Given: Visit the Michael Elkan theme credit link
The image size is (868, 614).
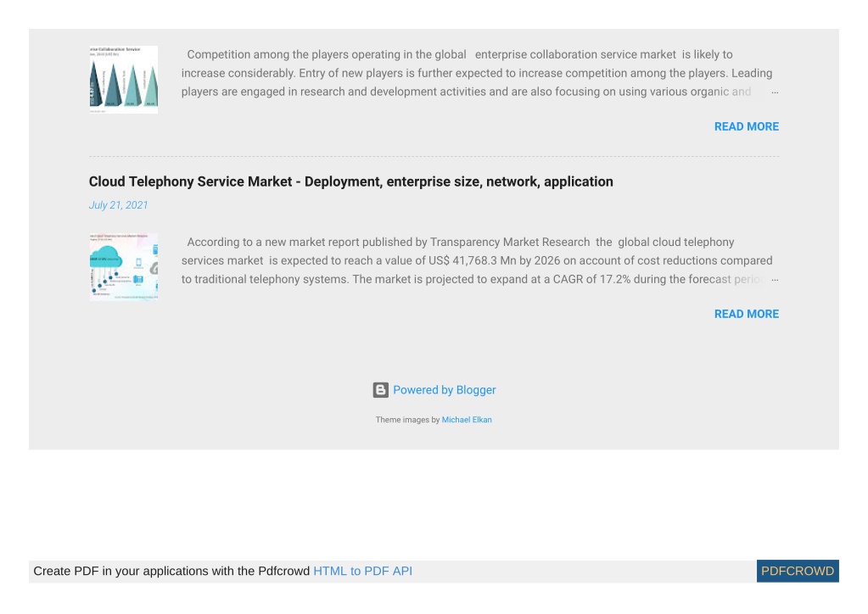Looking at the screenshot, I should pyautogui.click(x=467, y=420).
